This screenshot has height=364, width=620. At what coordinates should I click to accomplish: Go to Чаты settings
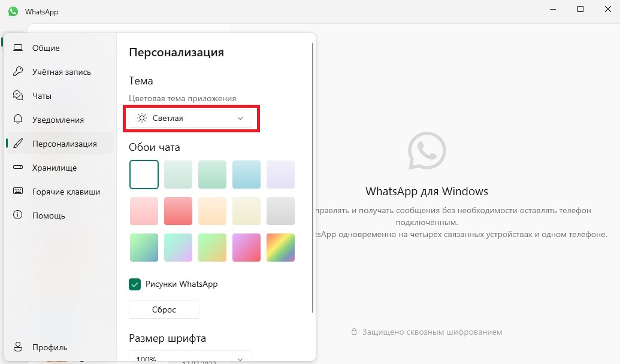60,95
